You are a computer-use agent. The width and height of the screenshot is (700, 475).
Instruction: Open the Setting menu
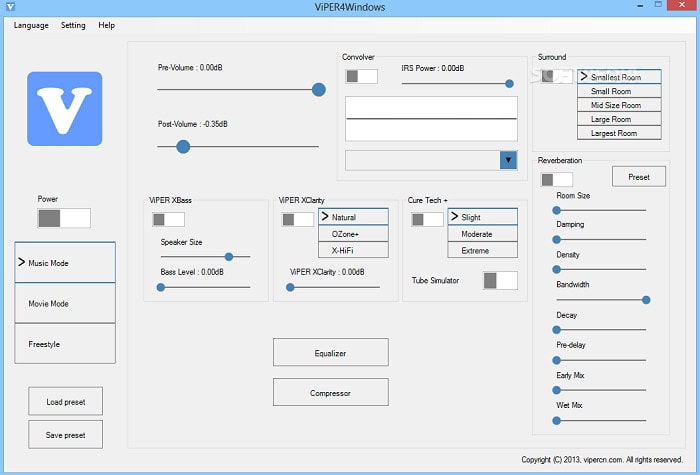click(73, 25)
